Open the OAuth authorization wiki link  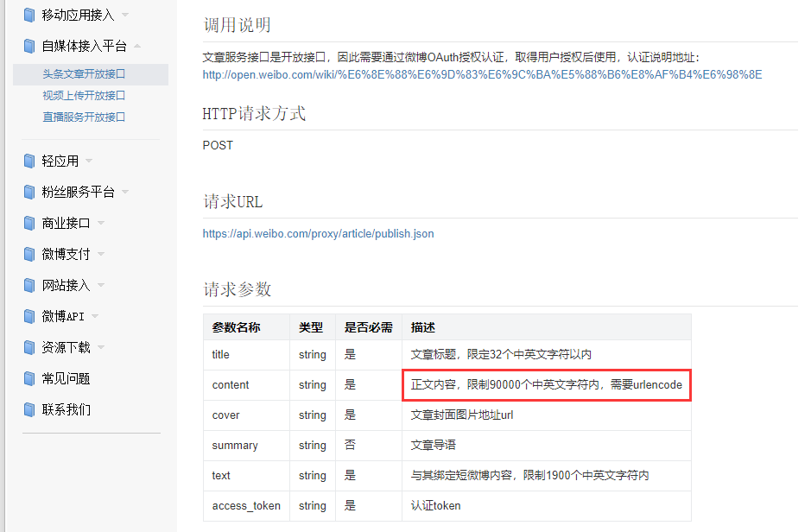coord(482,74)
